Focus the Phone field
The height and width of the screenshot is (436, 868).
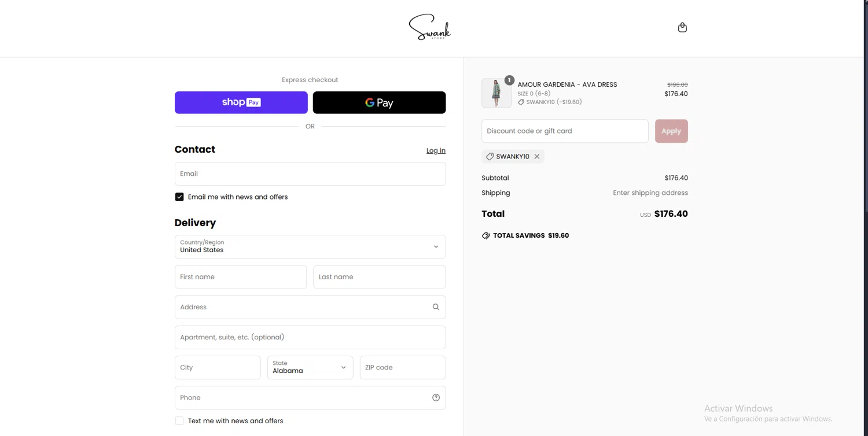click(310, 398)
